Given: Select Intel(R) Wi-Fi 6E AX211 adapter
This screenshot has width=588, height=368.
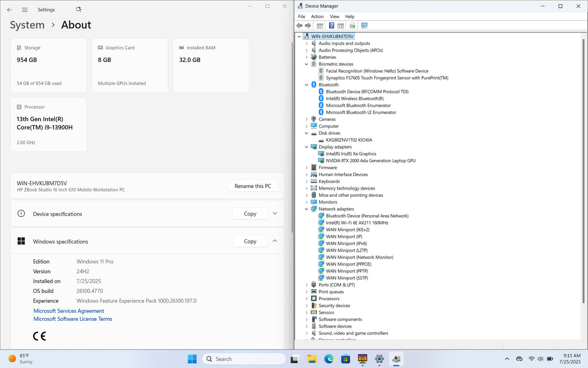Looking at the screenshot, I should (x=357, y=223).
